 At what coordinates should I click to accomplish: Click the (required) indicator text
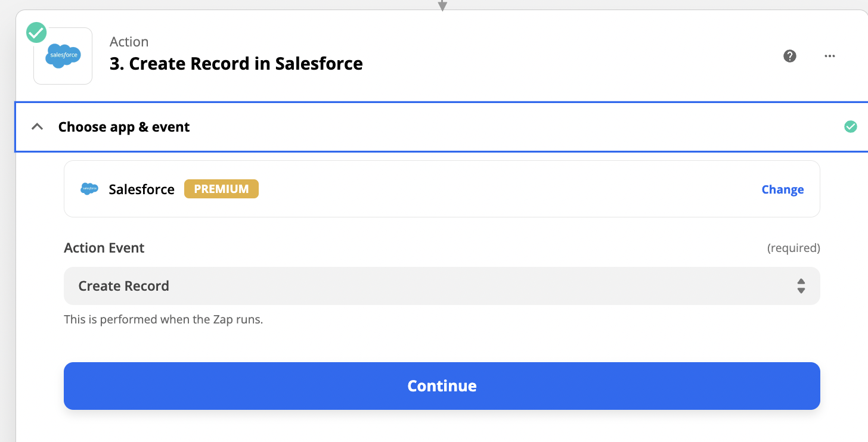click(793, 248)
